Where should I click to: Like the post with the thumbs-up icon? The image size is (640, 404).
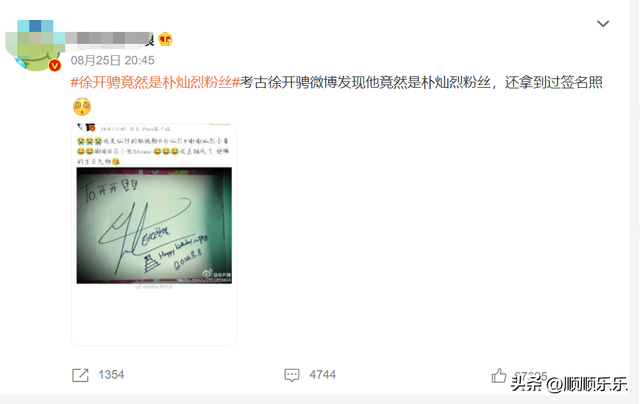[498, 375]
